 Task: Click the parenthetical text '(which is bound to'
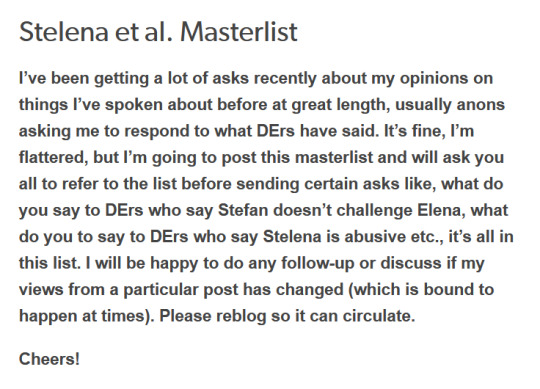point(421,289)
